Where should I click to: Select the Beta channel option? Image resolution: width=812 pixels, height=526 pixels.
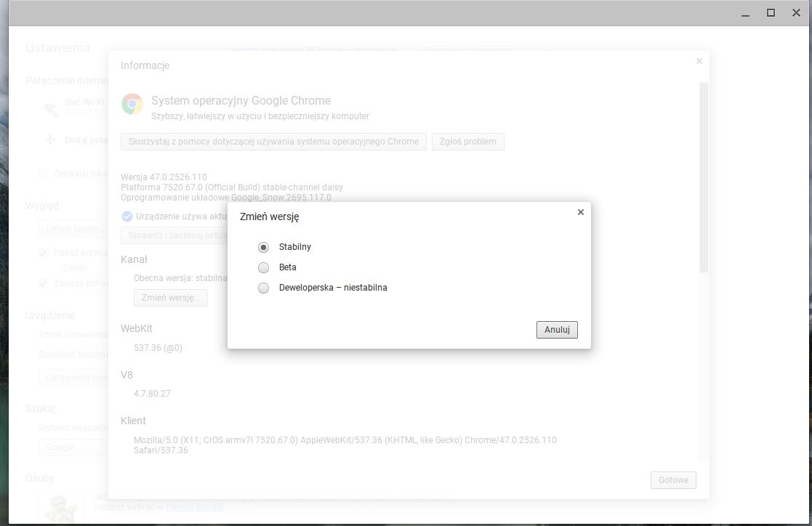coord(264,267)
